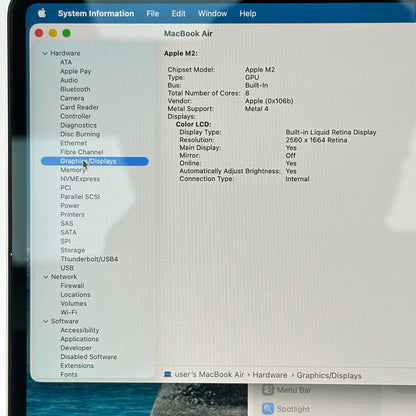Screen dimensions: 416x416
Task: Select the Graphics/Displays row
Action: tap(95, 161)
